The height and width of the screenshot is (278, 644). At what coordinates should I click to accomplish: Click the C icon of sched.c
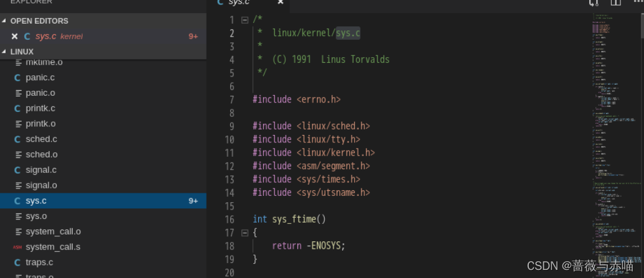17,139
